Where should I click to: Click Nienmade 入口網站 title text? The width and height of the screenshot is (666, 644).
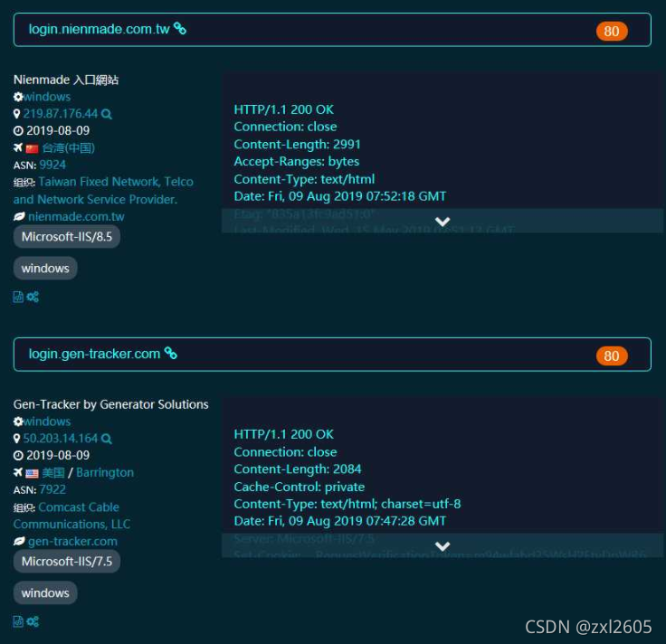66,80
